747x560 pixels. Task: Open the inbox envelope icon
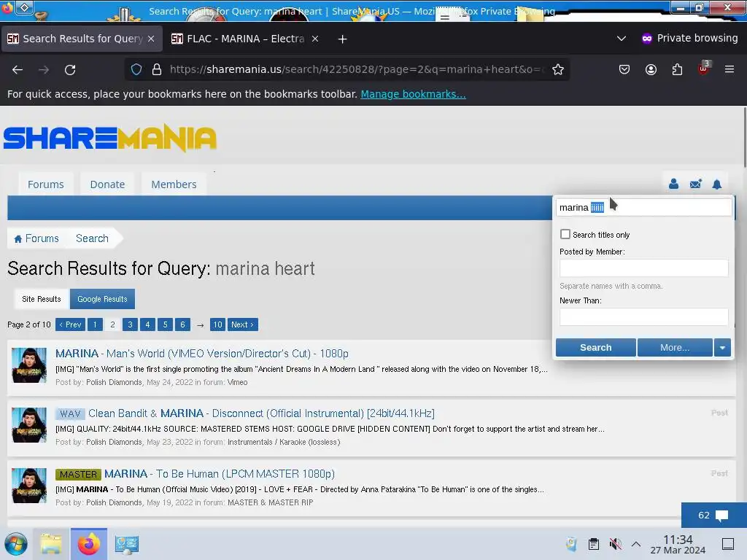[x=695, y=184]
